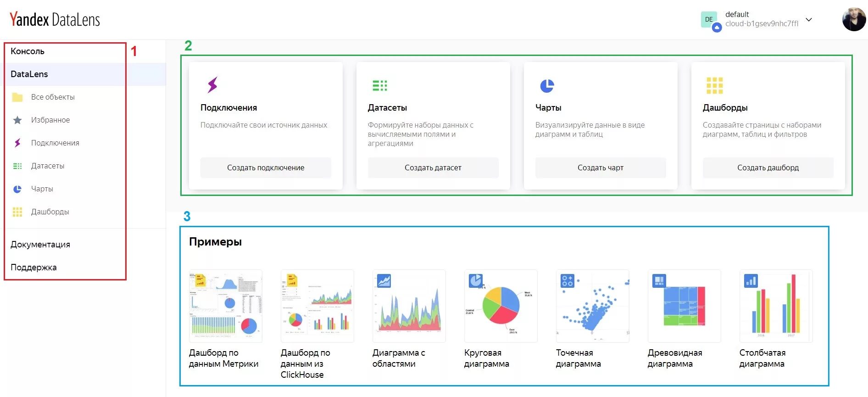
Task: Click the Примеры section heading
Action: [215, 241]
